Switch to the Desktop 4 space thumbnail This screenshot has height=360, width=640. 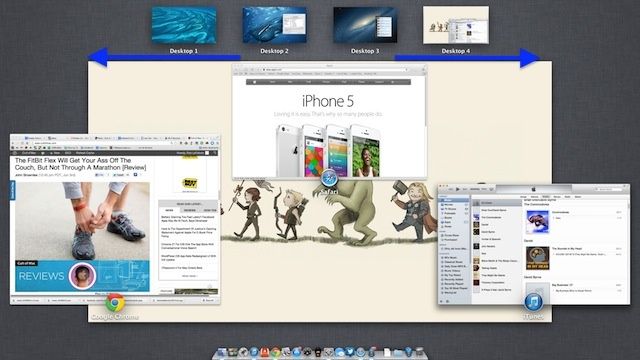point(456,25)
